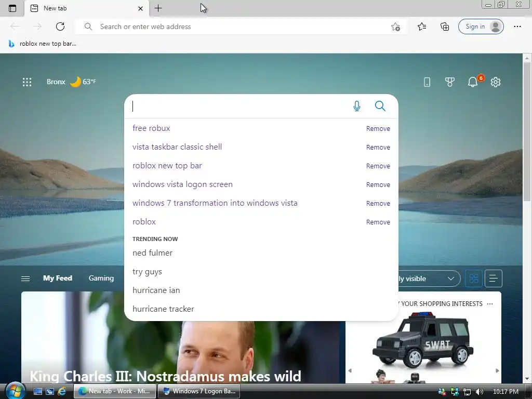This screenshot has width=532, height=399.
Task: Remove 'roblox' from search history
Action: tap(378, 222)
